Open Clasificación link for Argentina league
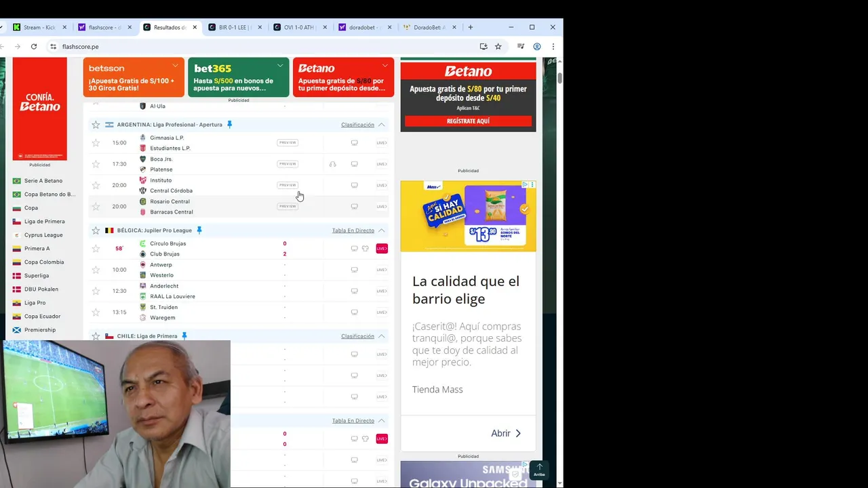The height and width of the screenshot is (488, 868). pyautogui.click(x=357, y=125)
